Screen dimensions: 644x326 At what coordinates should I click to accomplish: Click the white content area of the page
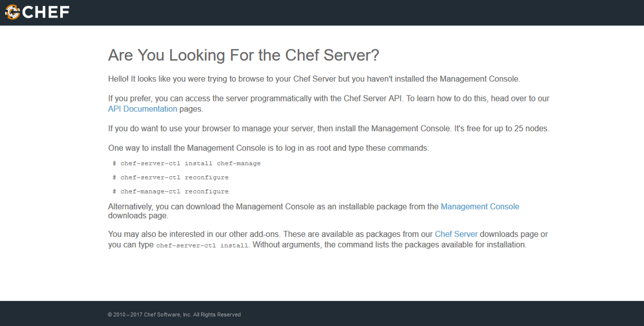point(322,273)
